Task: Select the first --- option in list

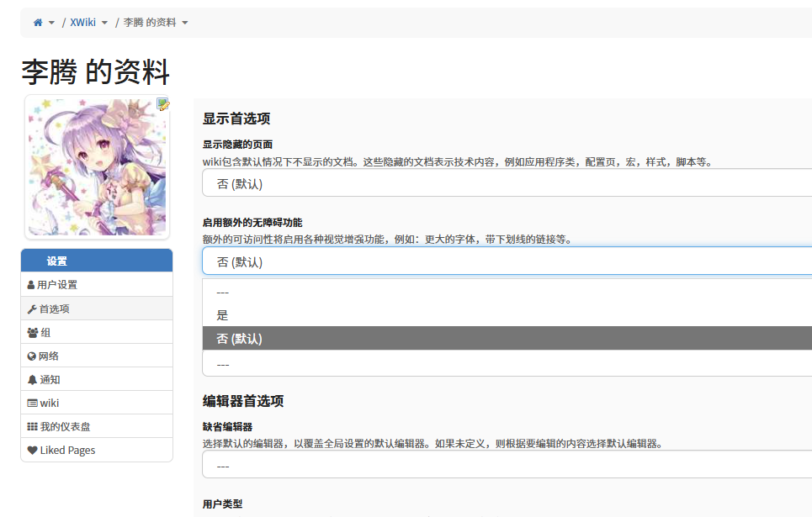Action: (223, 292)
